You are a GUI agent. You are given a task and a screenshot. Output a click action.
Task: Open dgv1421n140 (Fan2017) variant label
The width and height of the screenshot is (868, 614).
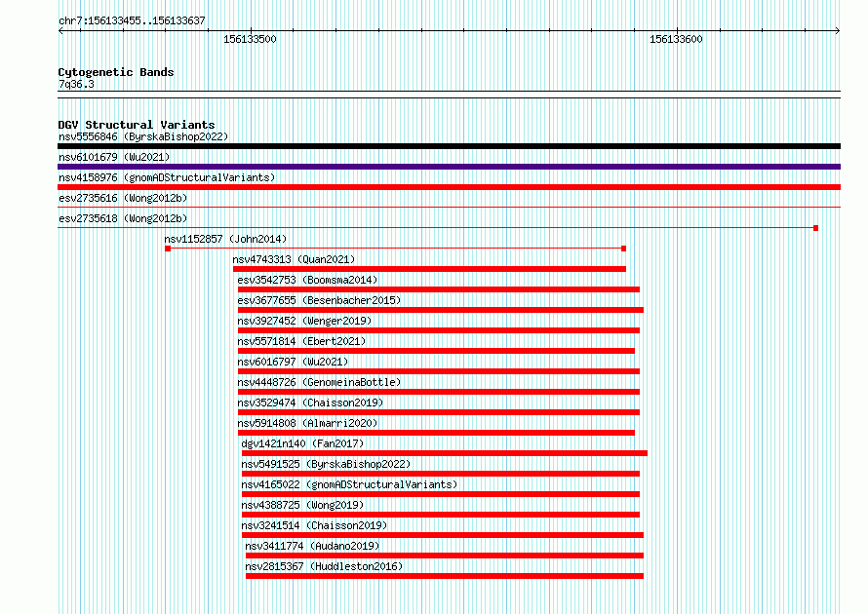click(x=302, y=443)
